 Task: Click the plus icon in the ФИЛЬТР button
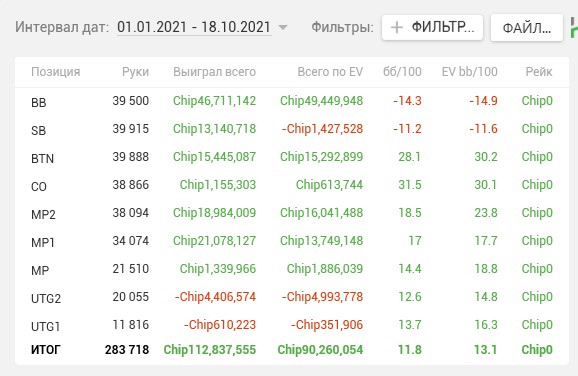point(397,27)
